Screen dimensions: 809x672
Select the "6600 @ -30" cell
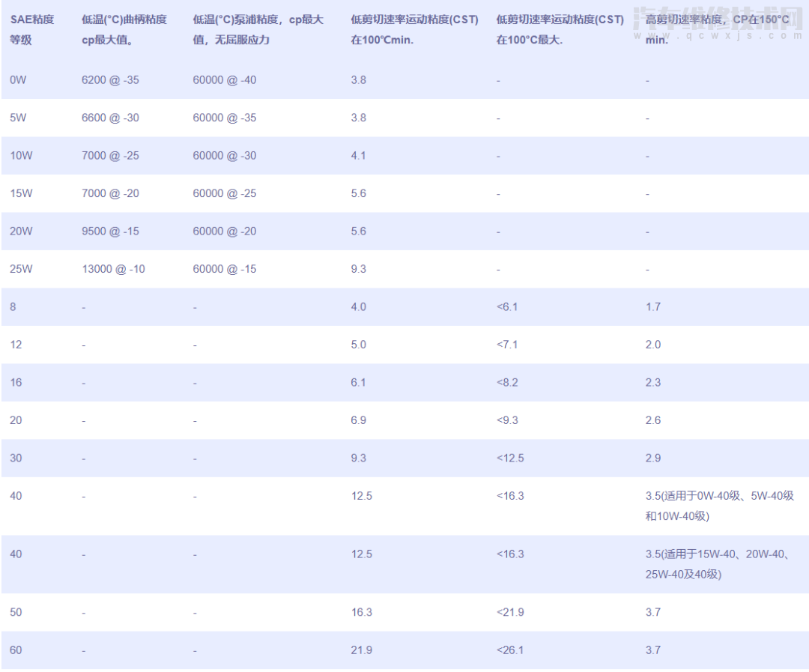coord(110,118)
